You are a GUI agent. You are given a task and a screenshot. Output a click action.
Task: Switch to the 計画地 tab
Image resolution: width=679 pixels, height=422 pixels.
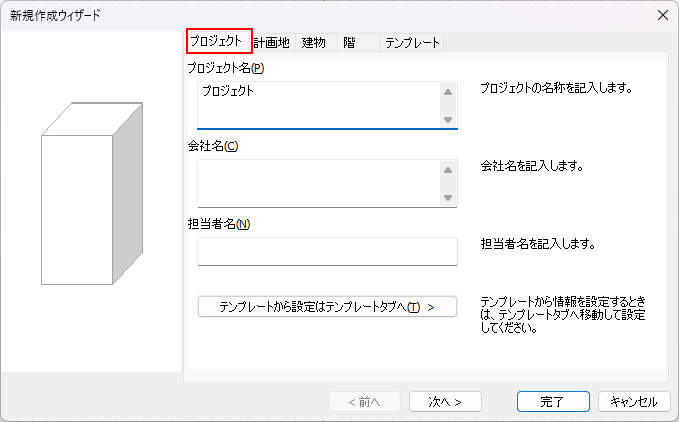(271, 42)
